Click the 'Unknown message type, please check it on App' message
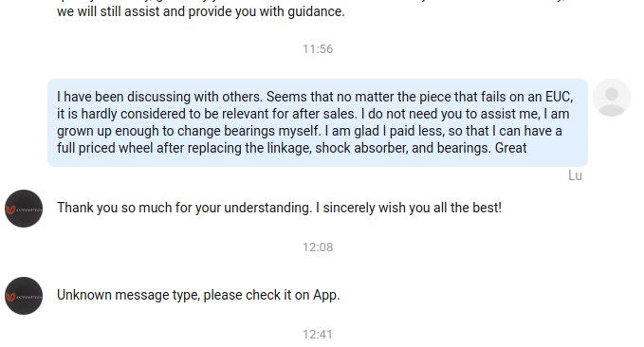The image size is (644, 347). (x=198, y=295)
